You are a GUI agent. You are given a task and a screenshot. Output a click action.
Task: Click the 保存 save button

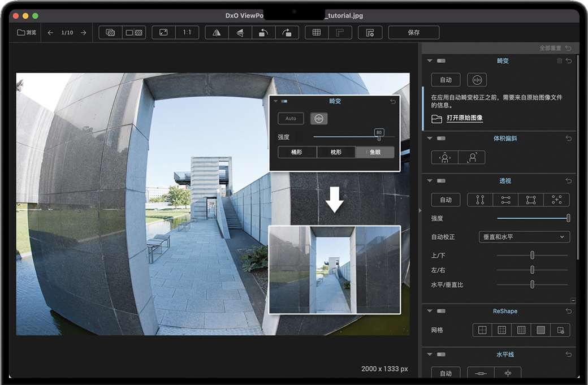[414, 33]
